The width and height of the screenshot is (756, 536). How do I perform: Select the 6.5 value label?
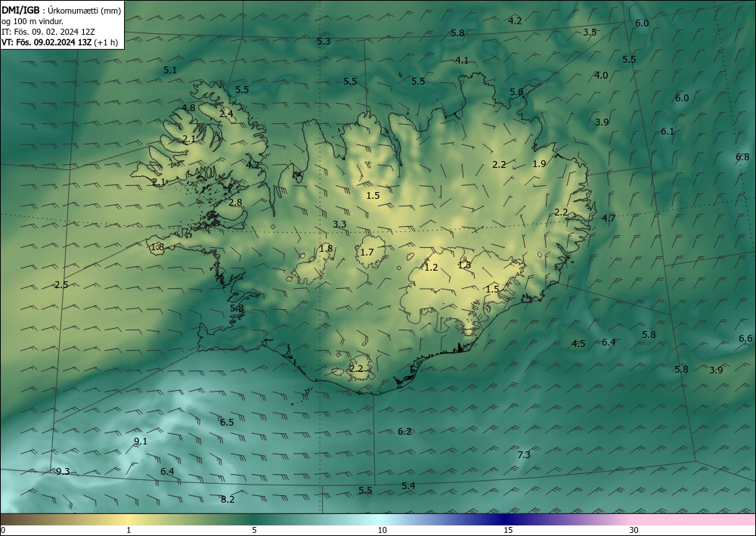coord(227,423)
